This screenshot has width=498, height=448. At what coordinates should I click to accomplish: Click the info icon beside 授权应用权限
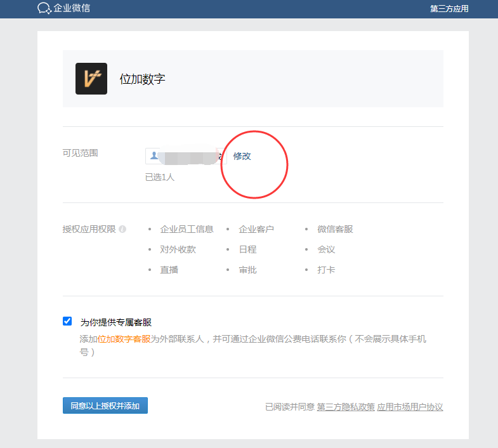[x=122, y=229]
